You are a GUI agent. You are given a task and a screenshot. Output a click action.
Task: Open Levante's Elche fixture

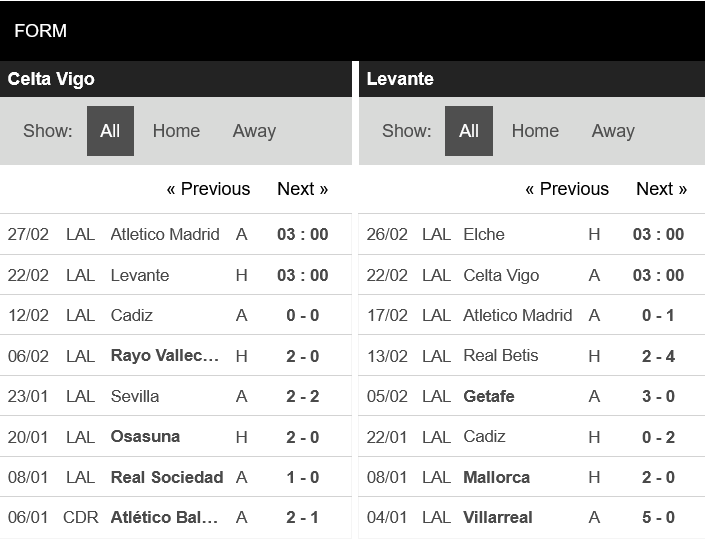pos(532,234)
